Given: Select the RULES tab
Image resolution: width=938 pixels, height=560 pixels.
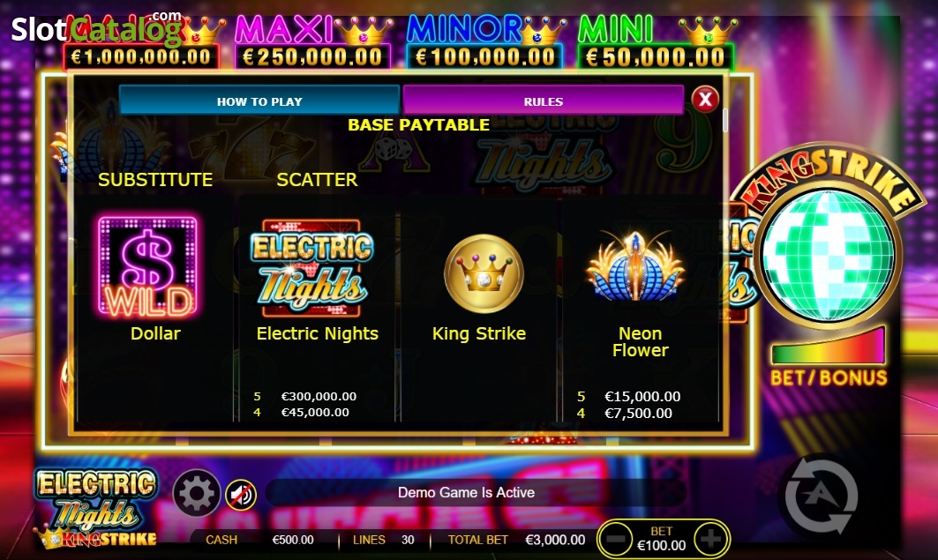Looking at the screenshot, I should coord(544,101).
